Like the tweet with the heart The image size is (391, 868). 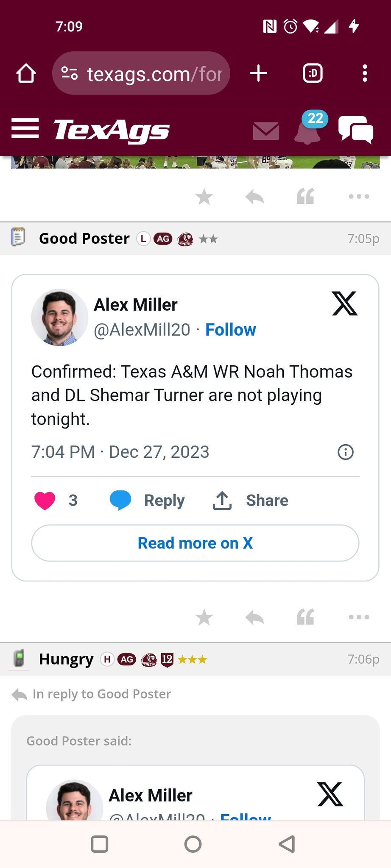pos(45,501)
